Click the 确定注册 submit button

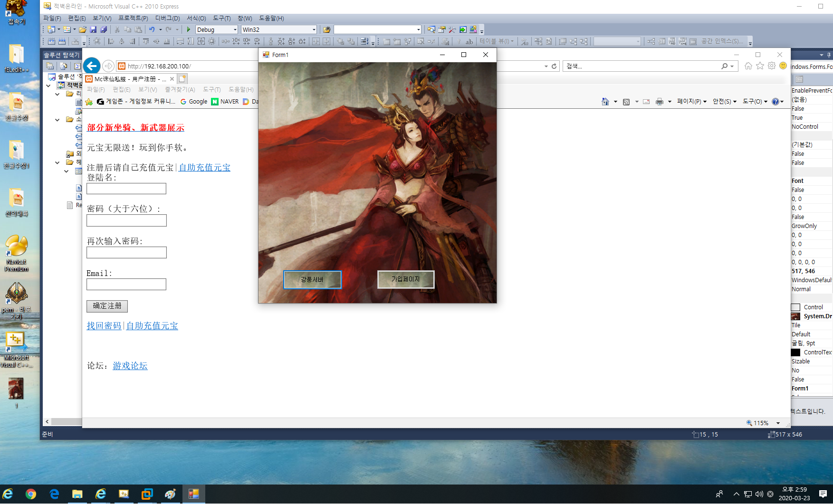107,306
